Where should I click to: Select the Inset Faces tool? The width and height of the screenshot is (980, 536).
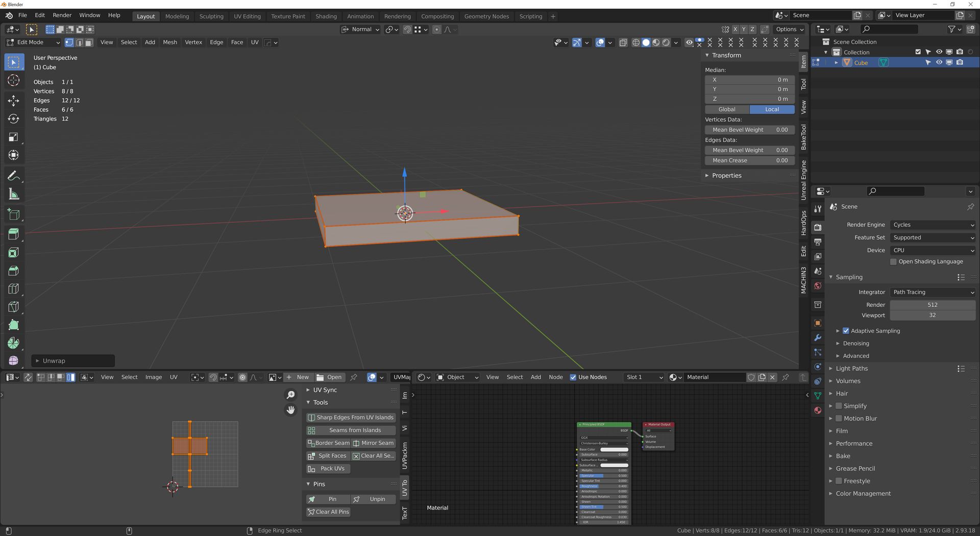click(x=14, y=253)
